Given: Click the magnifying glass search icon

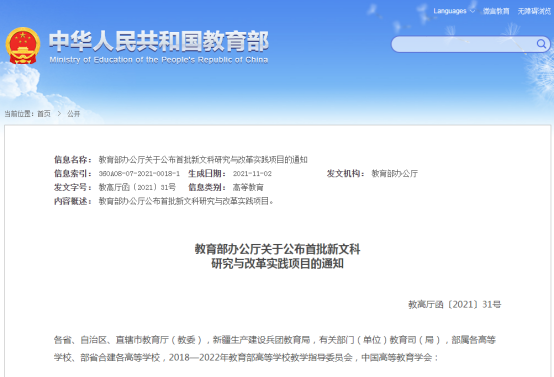Looking at the screenshot, I should 541,44.
